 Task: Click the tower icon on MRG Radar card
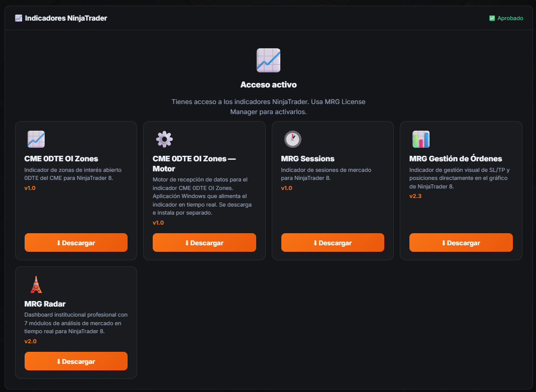tap(36, 284)
